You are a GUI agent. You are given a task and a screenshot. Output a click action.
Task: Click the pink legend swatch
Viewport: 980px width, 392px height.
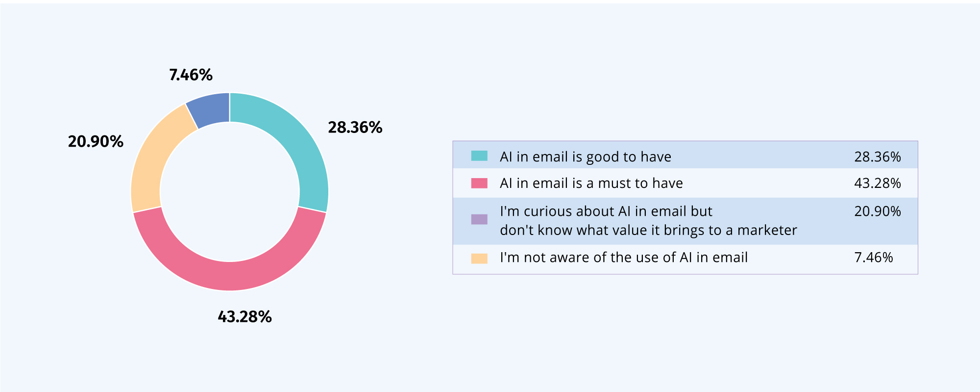pos(479,183)
